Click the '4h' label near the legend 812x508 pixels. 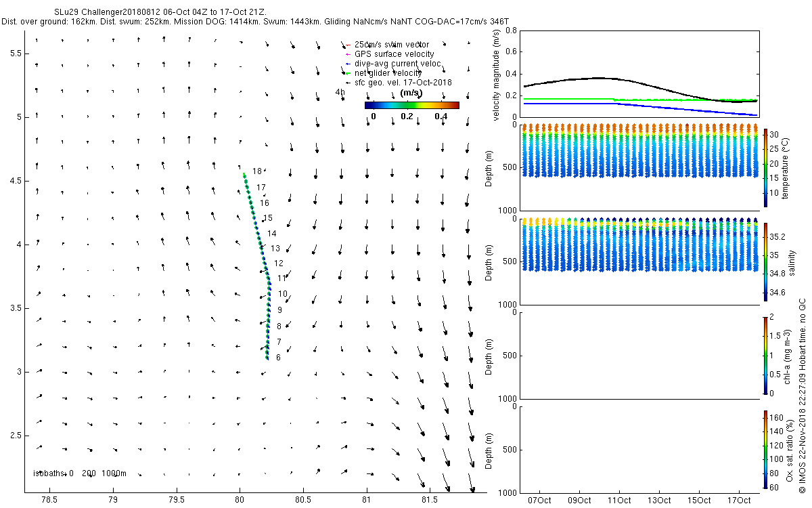click(x=340, y=91)
